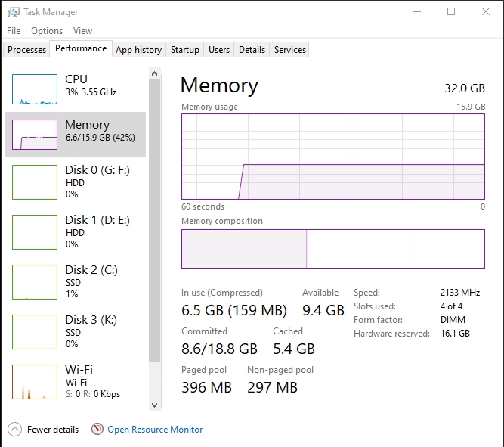Screen dimensions: 504x447
Task: Open Resource Monitor link
Action: (155, 430)
